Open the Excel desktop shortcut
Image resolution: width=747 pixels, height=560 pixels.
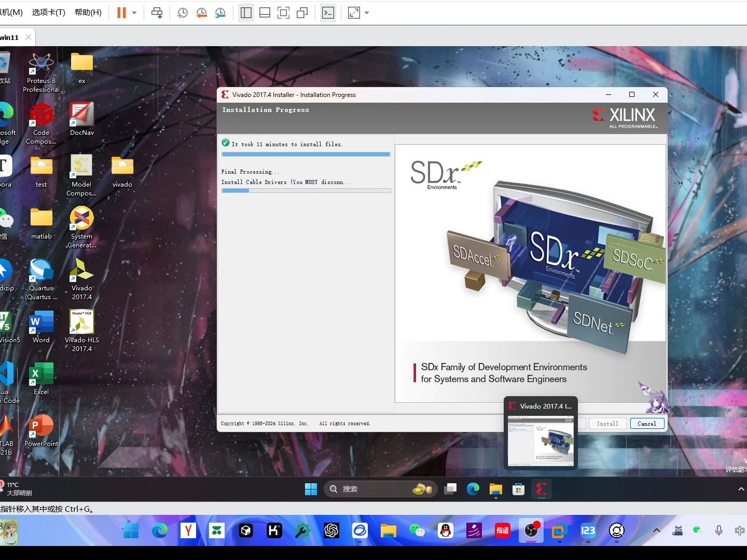point(41,379)
